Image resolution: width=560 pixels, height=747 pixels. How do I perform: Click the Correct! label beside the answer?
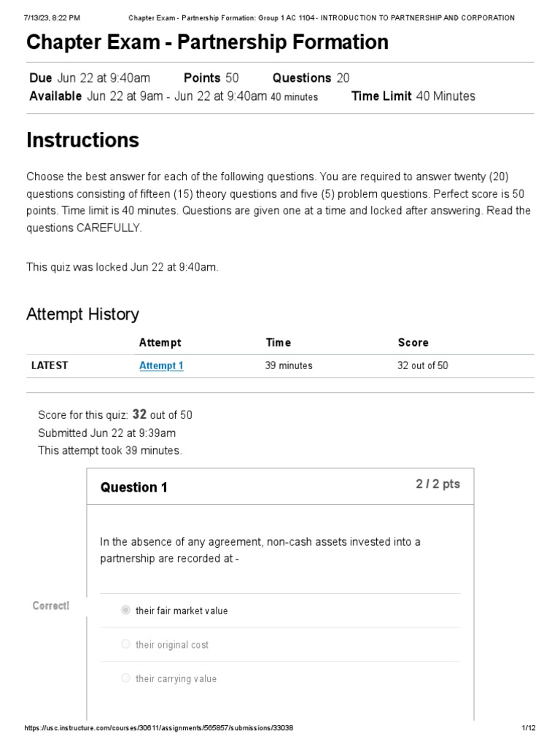pos(51,605)
